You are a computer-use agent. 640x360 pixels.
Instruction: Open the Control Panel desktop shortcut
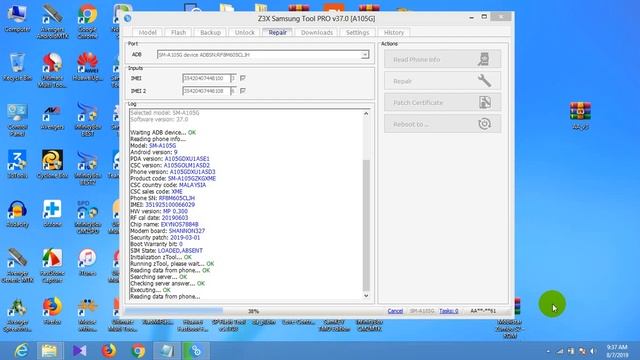coord(17,120)
